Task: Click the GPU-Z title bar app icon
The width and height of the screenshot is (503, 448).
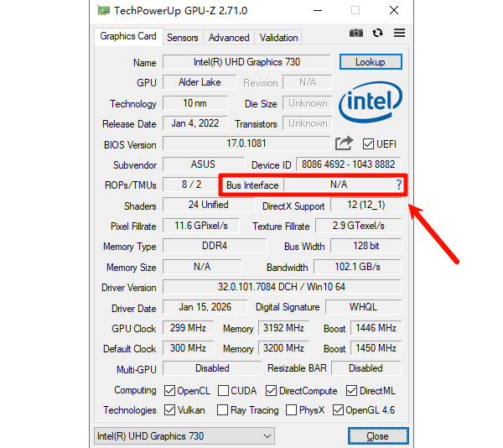Action: (103, 11)
